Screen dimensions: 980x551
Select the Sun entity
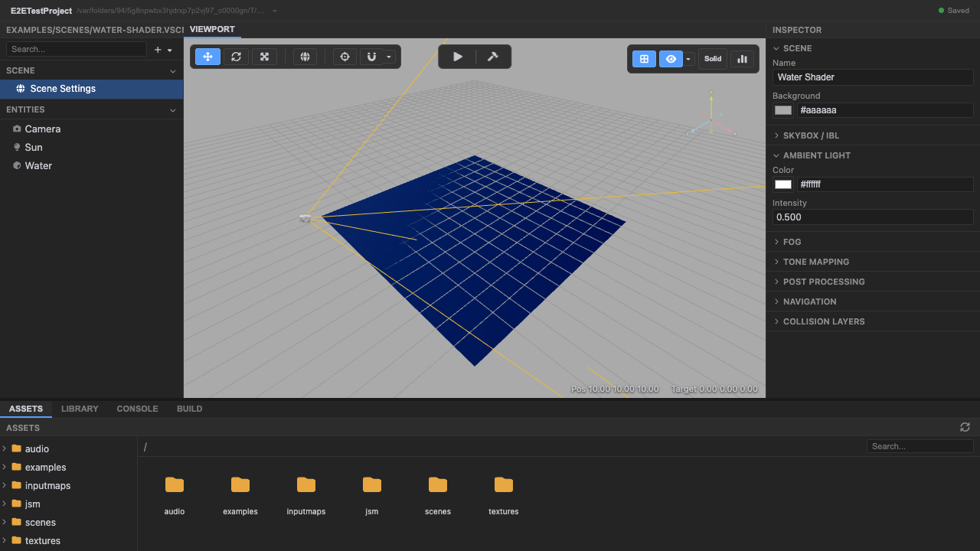coord(92,147)
